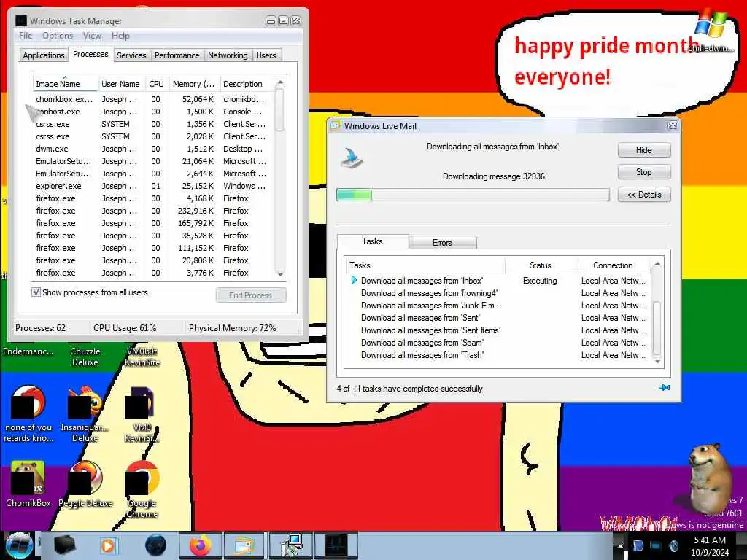
Task: Click the process list scroll down arrow
Action: click(280, 274)
